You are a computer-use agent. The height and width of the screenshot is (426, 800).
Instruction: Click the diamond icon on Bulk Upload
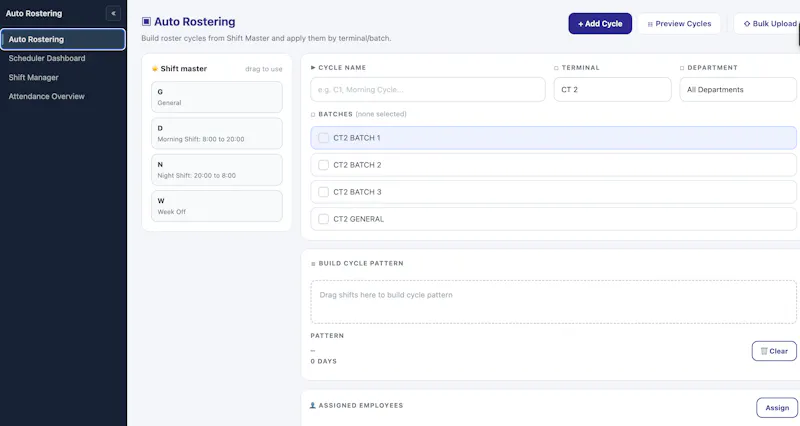tap(747, 23)
